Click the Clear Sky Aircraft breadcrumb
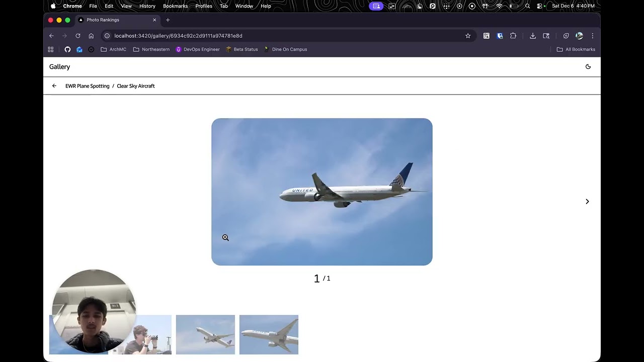 [136, 86]
